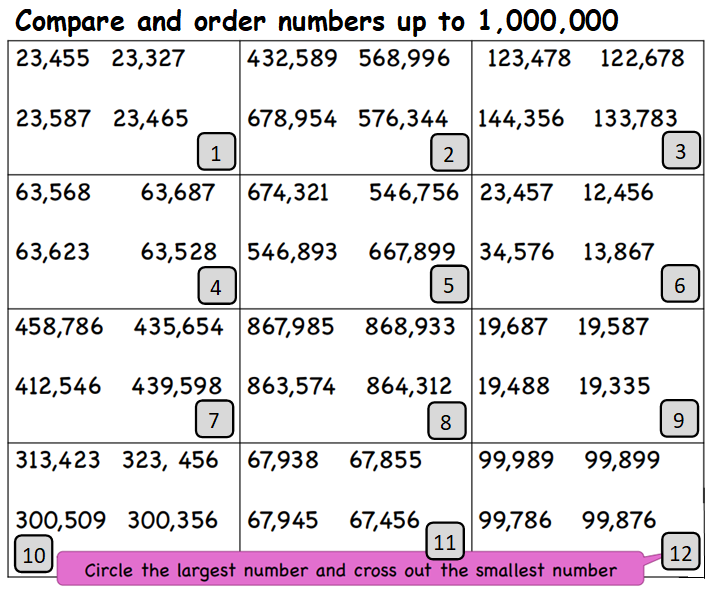Click the number 23,587 in box 1
This screenshot has height=594, width=713.
pos(53,119)
